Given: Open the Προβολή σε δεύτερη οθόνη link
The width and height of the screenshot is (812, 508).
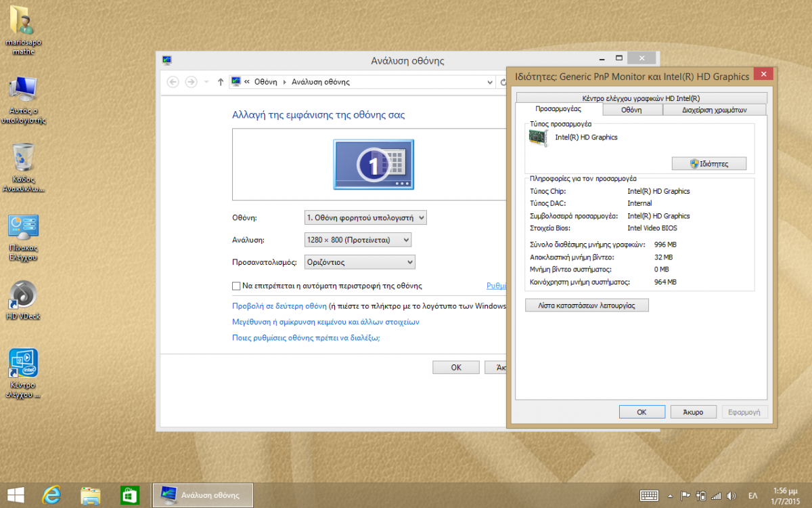Looking at the screenshot, I should [279, 305].
